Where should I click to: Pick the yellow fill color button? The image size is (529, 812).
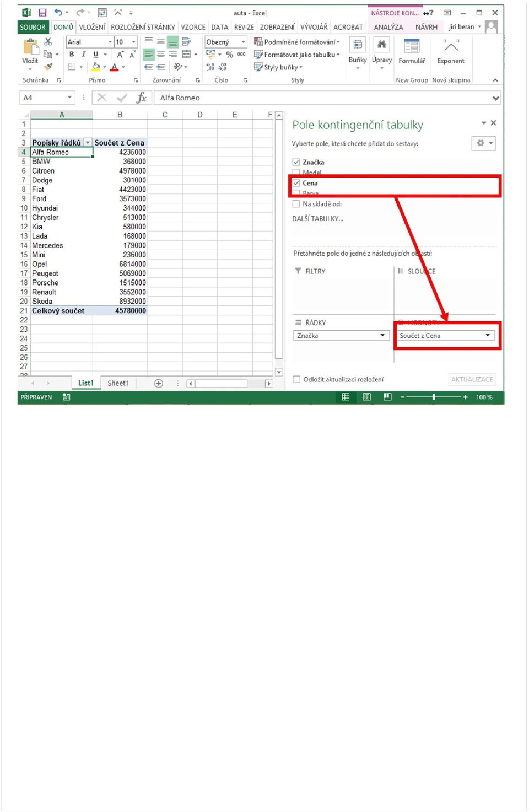96,67
